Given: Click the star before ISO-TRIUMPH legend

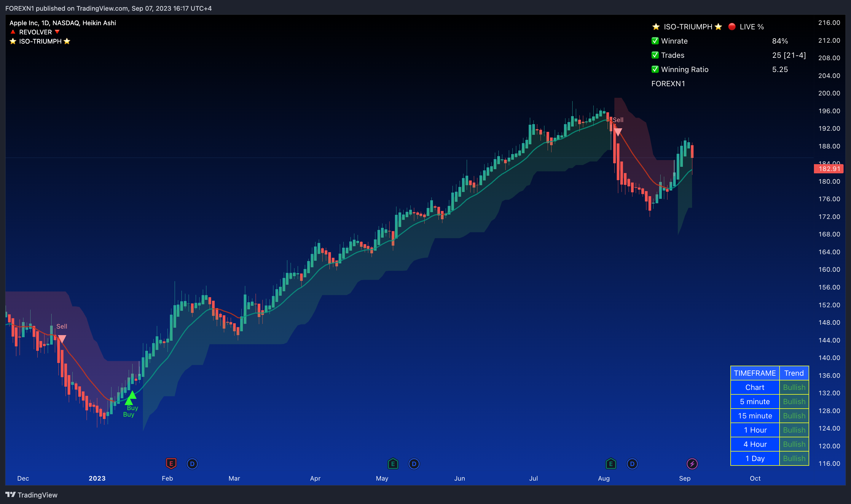Looking at the screenshot, I should 13,41.
